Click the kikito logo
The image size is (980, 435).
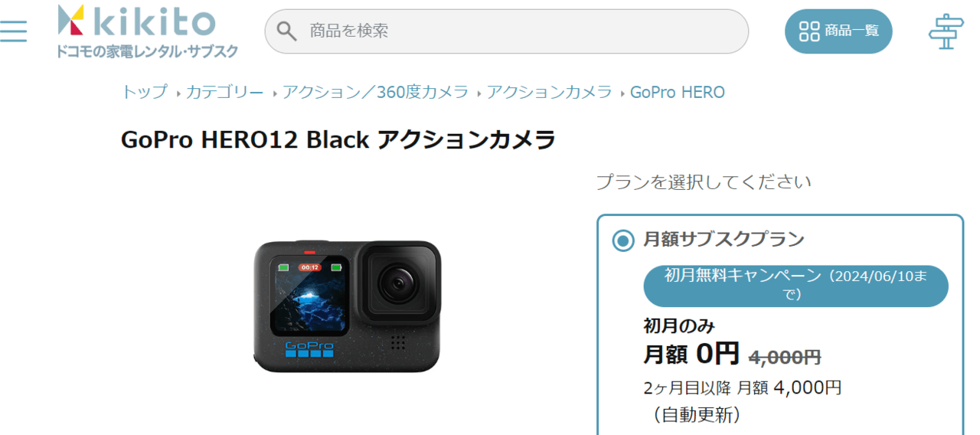click(x=138, y=21)
